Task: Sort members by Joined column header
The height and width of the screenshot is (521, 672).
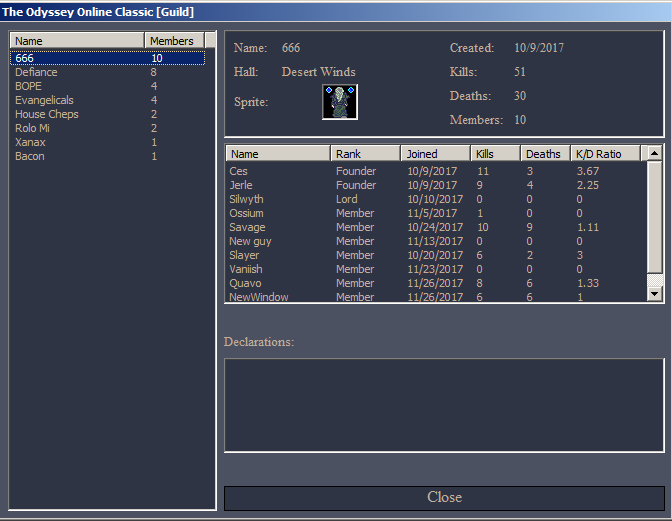Action: [x=434, y=154]
